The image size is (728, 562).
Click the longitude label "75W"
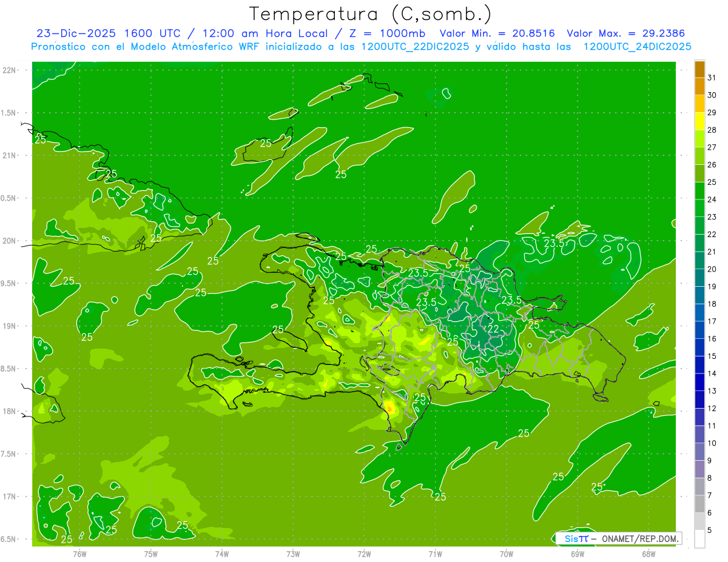(150, 554)
